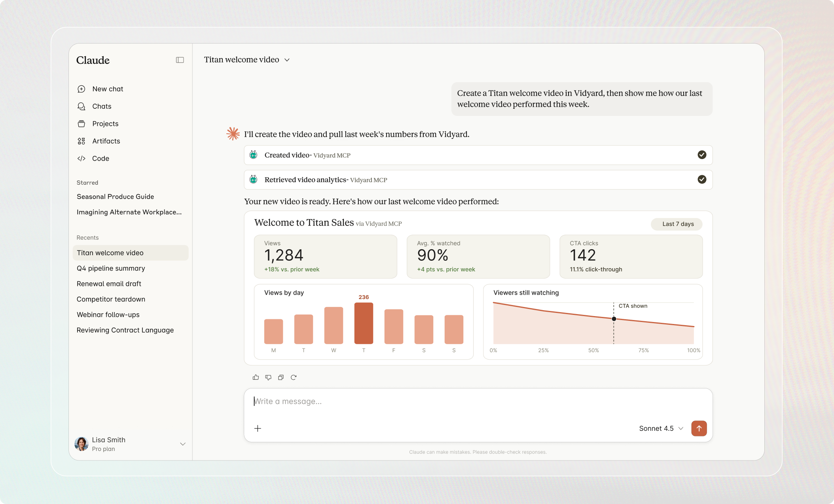This screenshot has width=834, height=504.
Task: Click the Write a message input field
Action: [x=478, y=402]
